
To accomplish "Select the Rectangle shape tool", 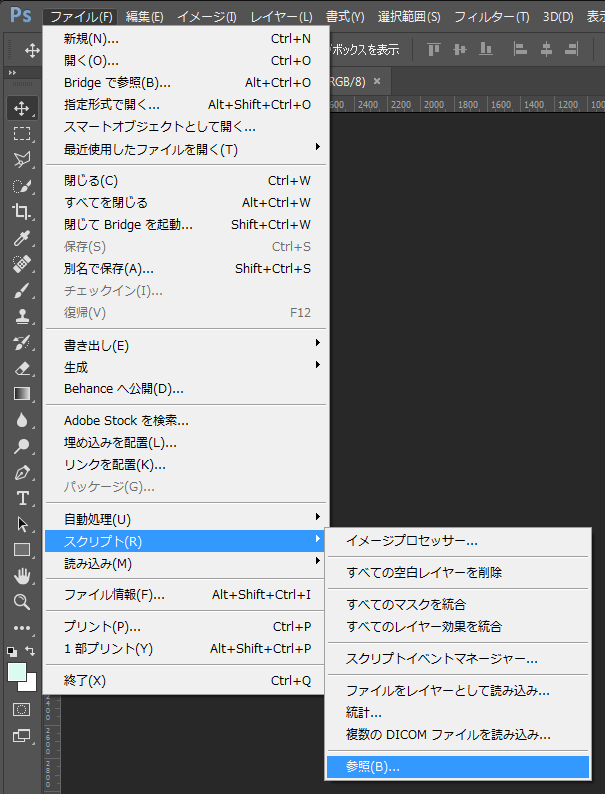I will pyautogui.click(x=22, y=550).
